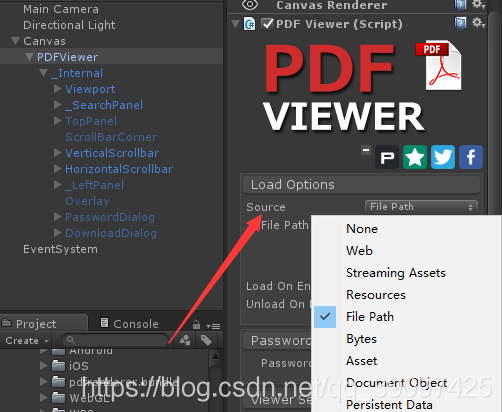502x412 pixels.
Task: Expand the TopPanel hierarchy node
Action: (58, 120)
